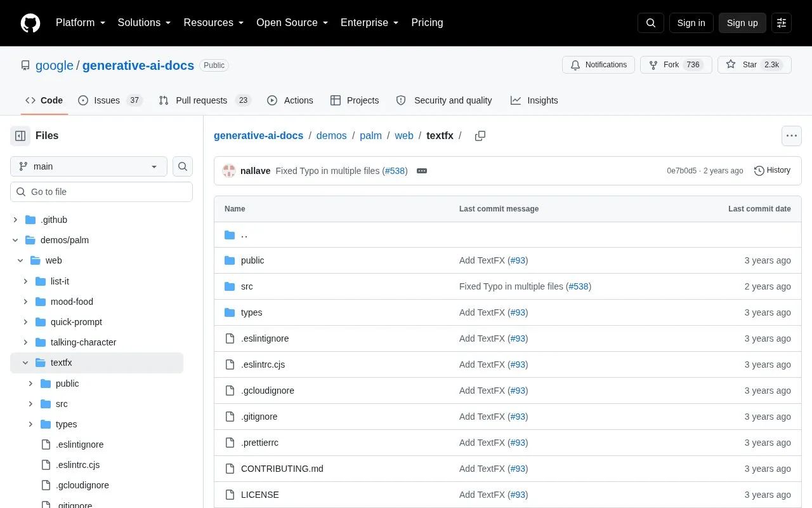Switch to the Insights tab
The height and width of the screenshot is (508, 812).
(534, 100)
